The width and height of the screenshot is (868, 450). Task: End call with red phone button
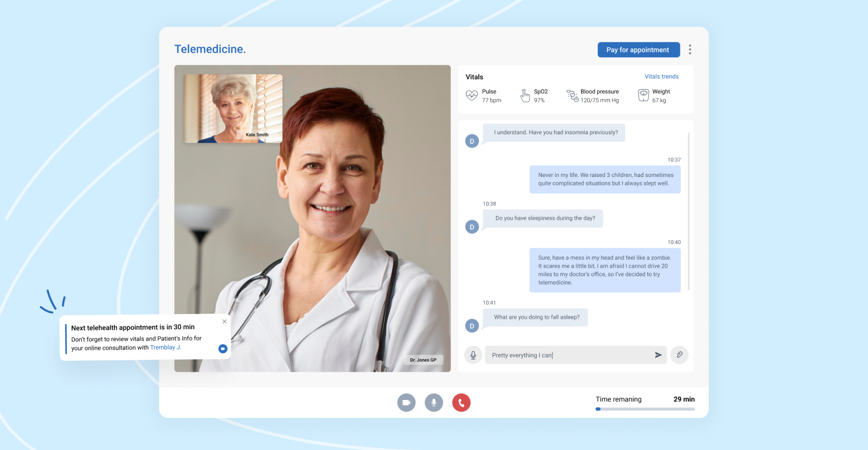[461, 403]
